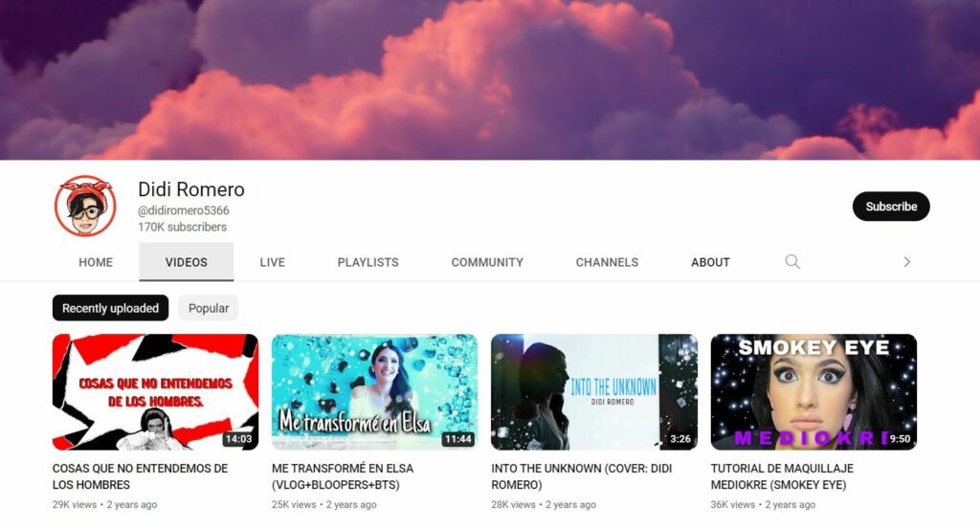Click the 28K views text
The height and width of the screenshot is (527, 980).
(513, 504)
